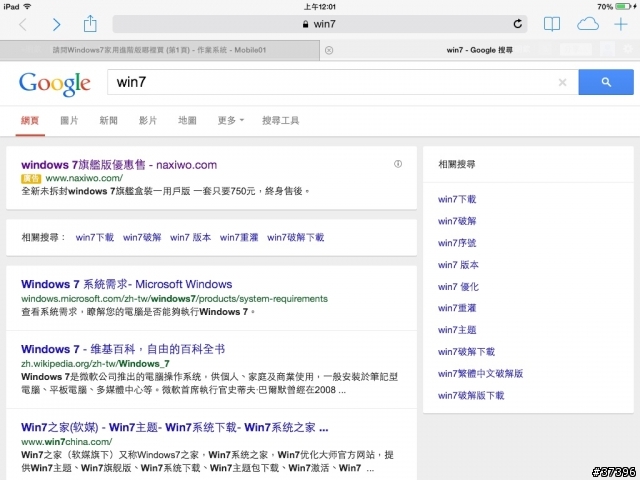Open Windows 7 系統需求 - Microsoft Windows result
This screenshot has width=640, height=480.
[x=127, y=284]
